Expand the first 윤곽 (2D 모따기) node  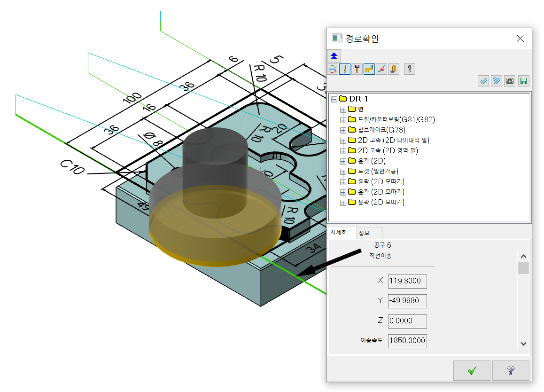tap(343, 182)
